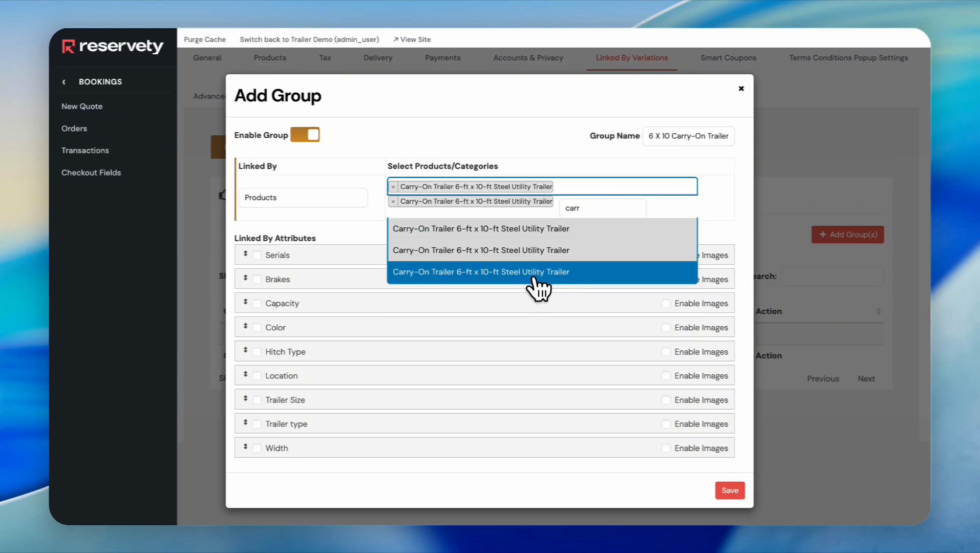This screenshot has height=553, width=980.
Task: Enable Images for Trailer Size
Action: click(x=666, y=400)
